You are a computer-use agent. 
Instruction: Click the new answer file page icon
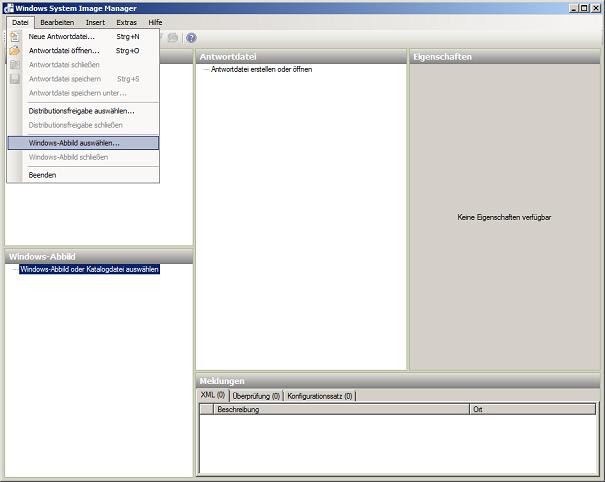pyautogui.click(x=15, y=37)
